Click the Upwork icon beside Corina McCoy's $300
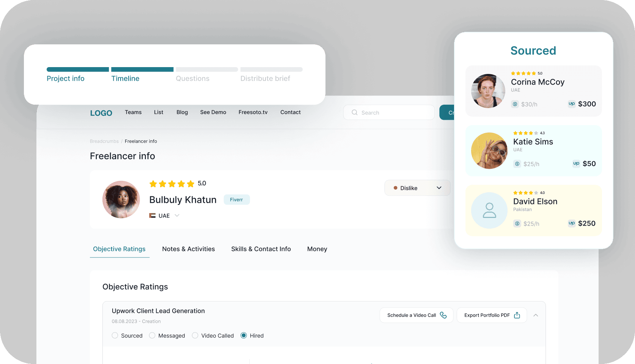The width and height of the screenshot is (635, 364). tap(572, 104)
